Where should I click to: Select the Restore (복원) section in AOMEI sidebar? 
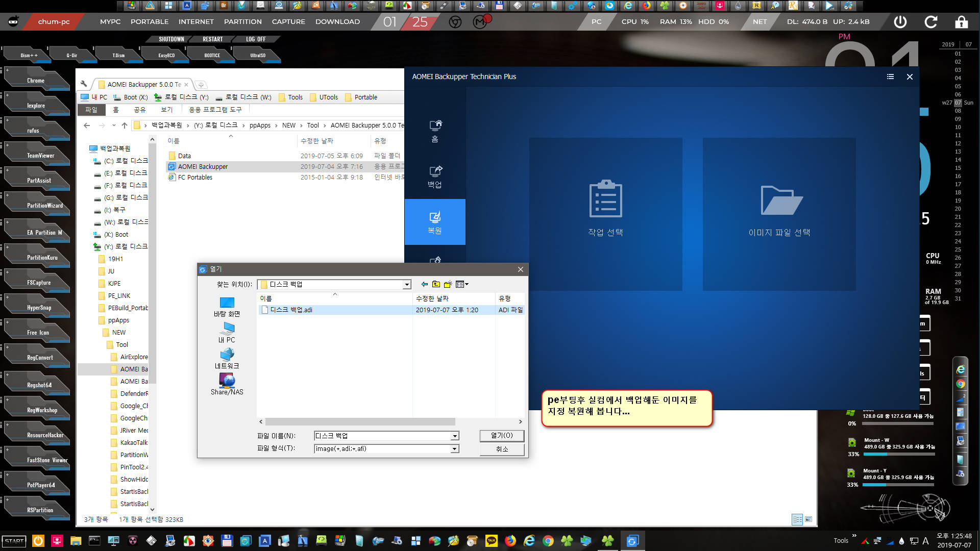tap(435, 222)
